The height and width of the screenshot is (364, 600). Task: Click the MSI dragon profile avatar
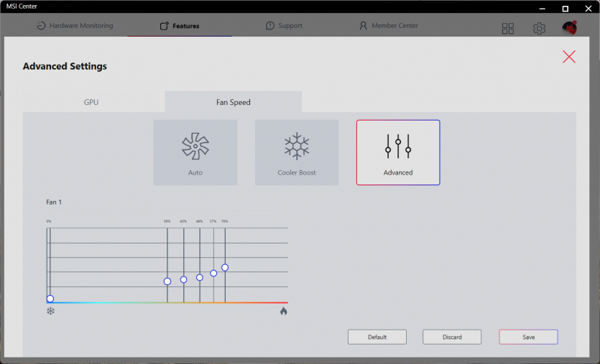click(x=570, y=28)
